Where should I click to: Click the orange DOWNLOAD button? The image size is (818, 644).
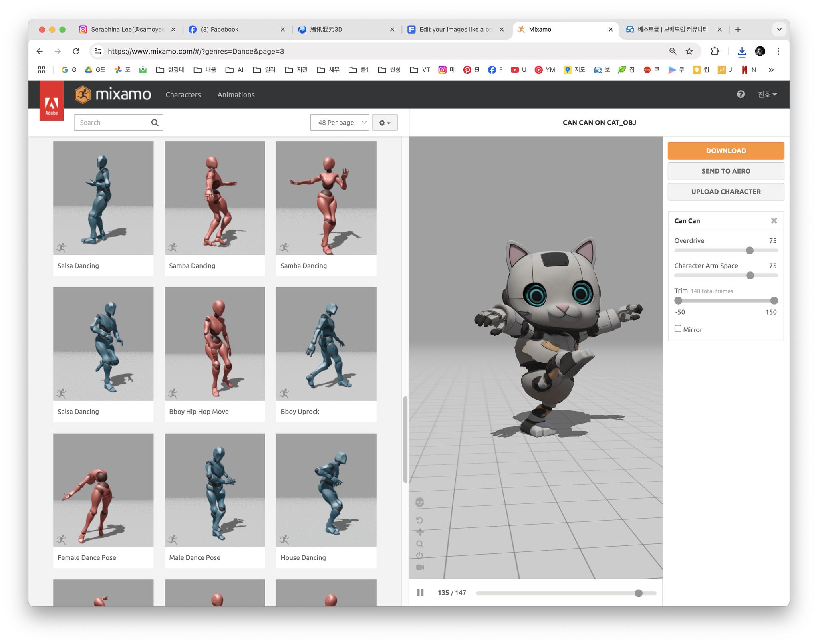[726, 151]
